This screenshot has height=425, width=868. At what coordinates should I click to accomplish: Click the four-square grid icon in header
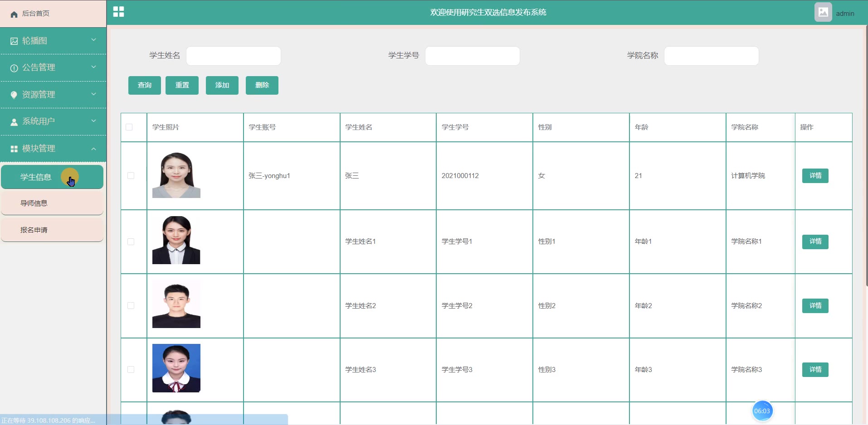118,12
